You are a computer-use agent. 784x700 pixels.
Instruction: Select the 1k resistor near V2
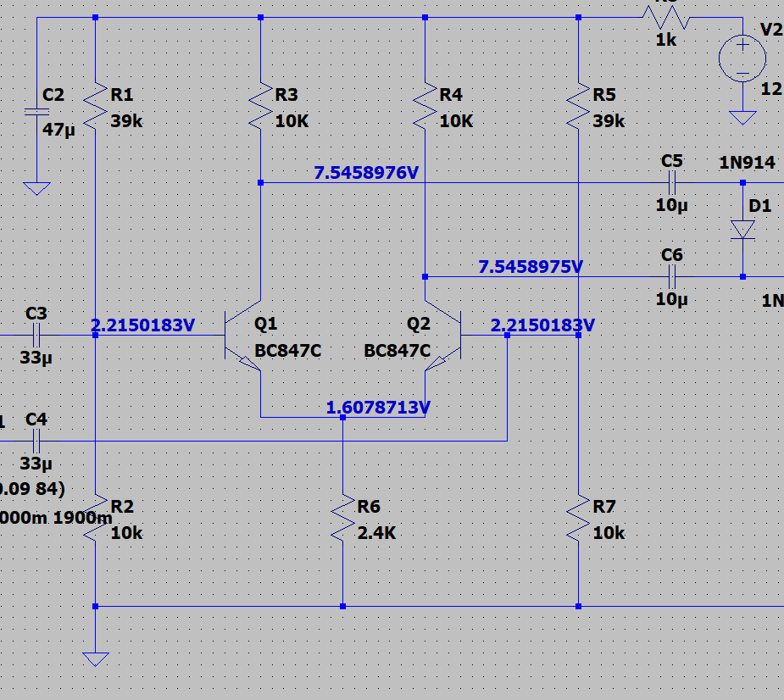pos(666,18)
